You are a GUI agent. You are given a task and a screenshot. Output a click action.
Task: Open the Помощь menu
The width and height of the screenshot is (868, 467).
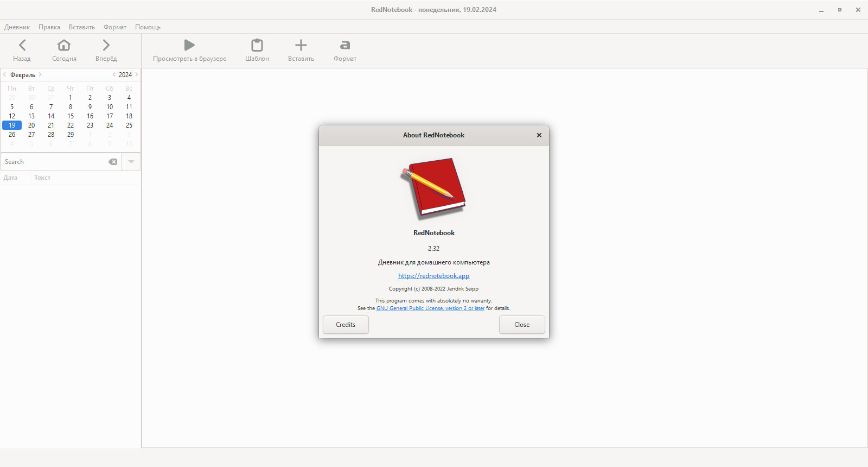coord(148,27)
